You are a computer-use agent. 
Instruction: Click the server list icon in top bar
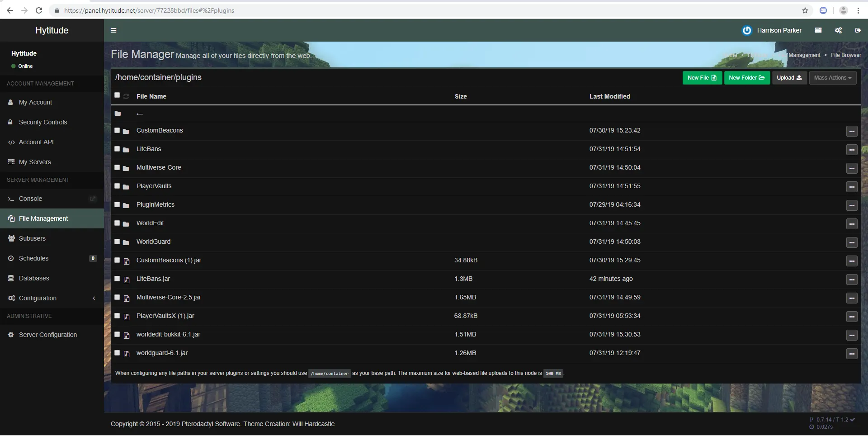coord(818,30)
